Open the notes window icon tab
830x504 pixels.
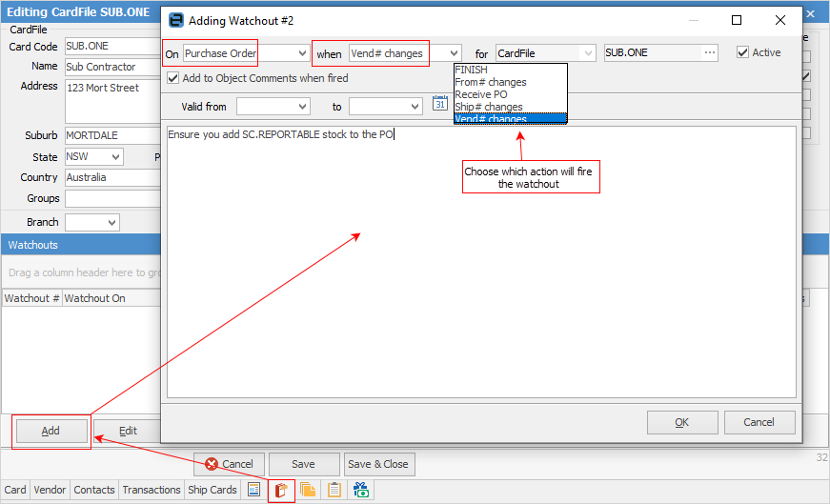pyautogui.click(x=254, y=490)
